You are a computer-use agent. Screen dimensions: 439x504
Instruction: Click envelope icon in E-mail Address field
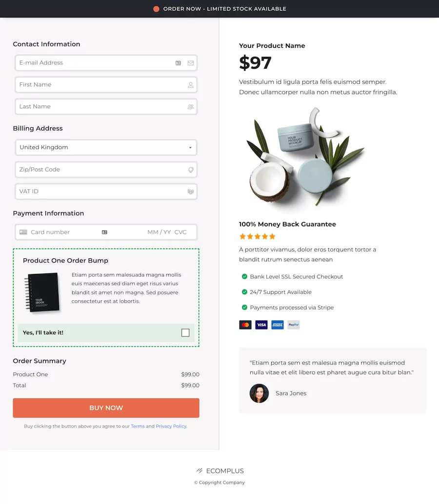click(191, 63)
